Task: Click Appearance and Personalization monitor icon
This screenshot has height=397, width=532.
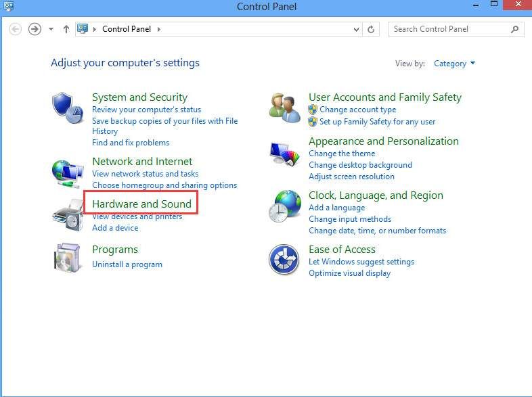Action: tap(285, 154)
